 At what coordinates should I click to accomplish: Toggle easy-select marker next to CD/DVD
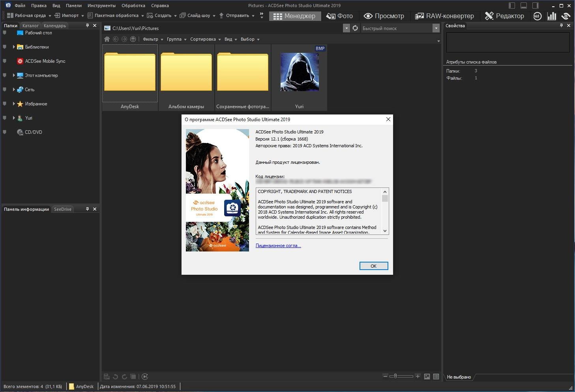pos(5,132)
